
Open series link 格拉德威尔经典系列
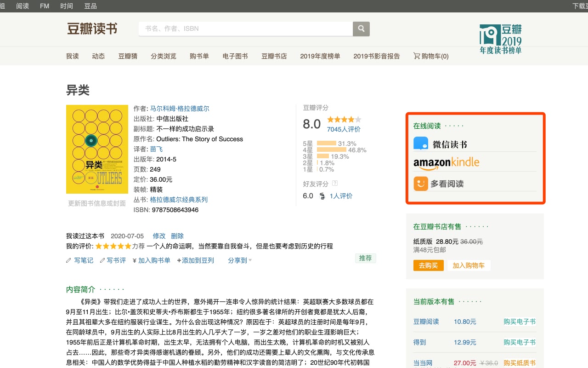tap(179, 200)
